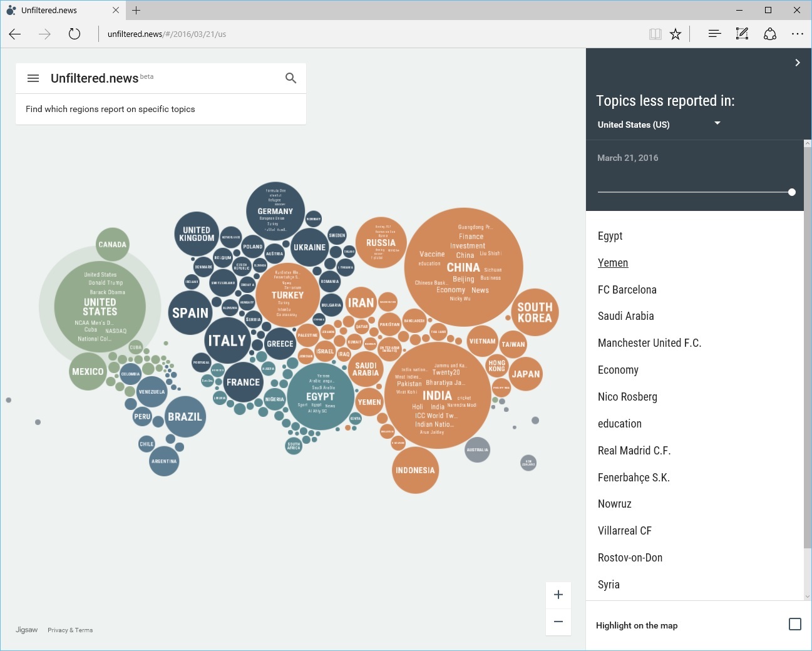Make a Web Note pen icon

742,34
